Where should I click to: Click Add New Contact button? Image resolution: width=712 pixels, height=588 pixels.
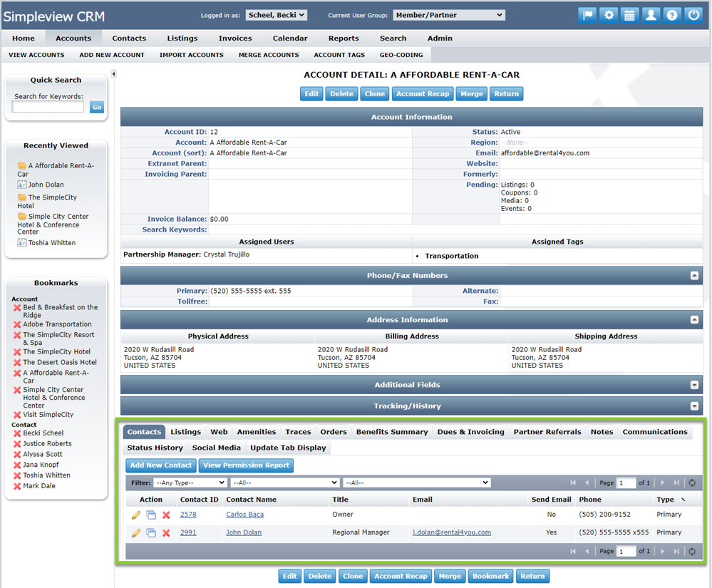[x=161, y=465]
